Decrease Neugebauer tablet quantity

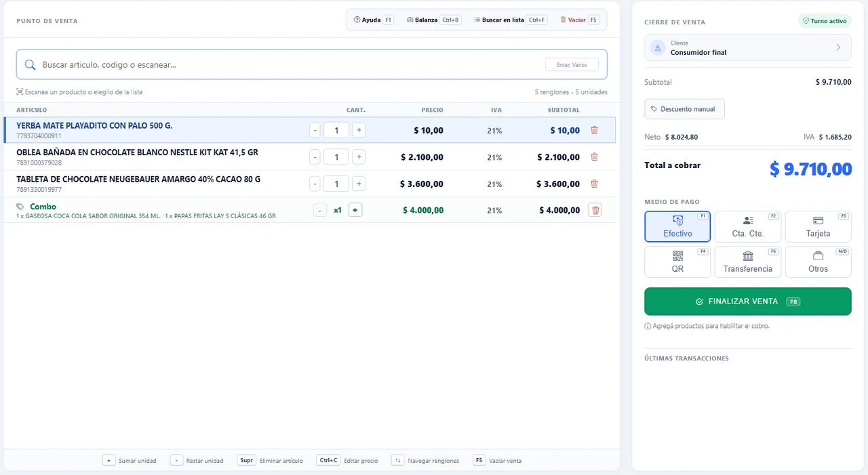click(x=315, y=184)
